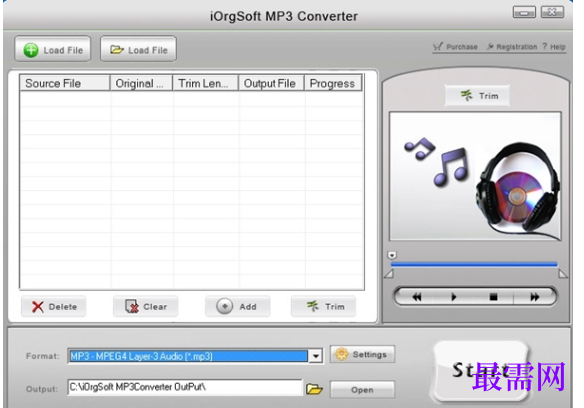Click the headphone preview image
The width and height of the screenshot is (584, 408).
click(x=475, y=176)
